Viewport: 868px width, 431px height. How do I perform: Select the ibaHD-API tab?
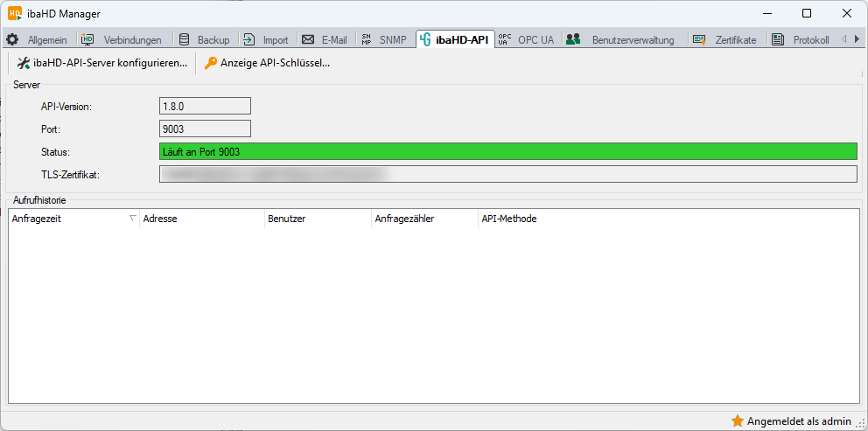(x=455, y=39)
